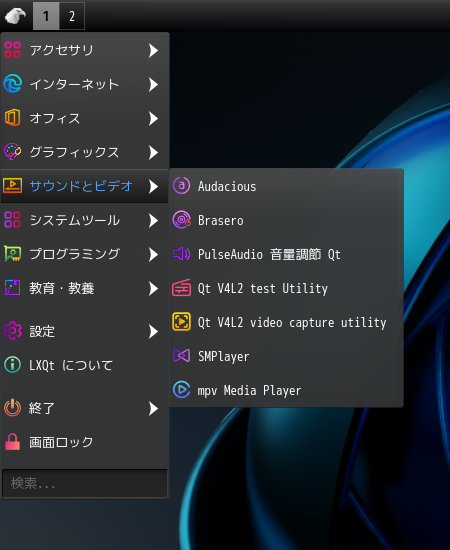Open the オフィス menu category
Viewport: 450px width, 550px height.
point(85,118)
